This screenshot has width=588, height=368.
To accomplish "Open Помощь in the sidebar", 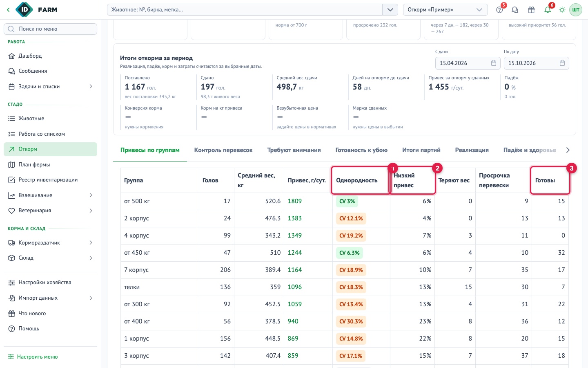I will click(50, 329).
